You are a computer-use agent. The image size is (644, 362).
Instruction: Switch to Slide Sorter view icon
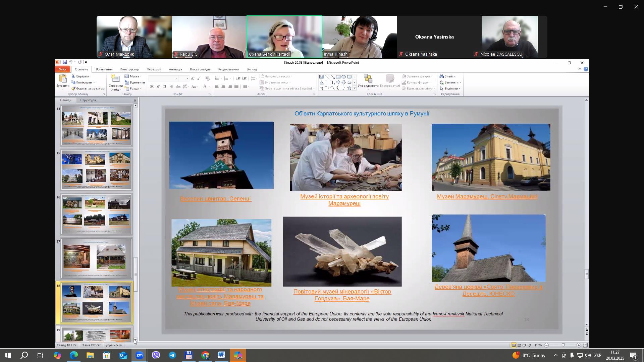click(519, 345)
